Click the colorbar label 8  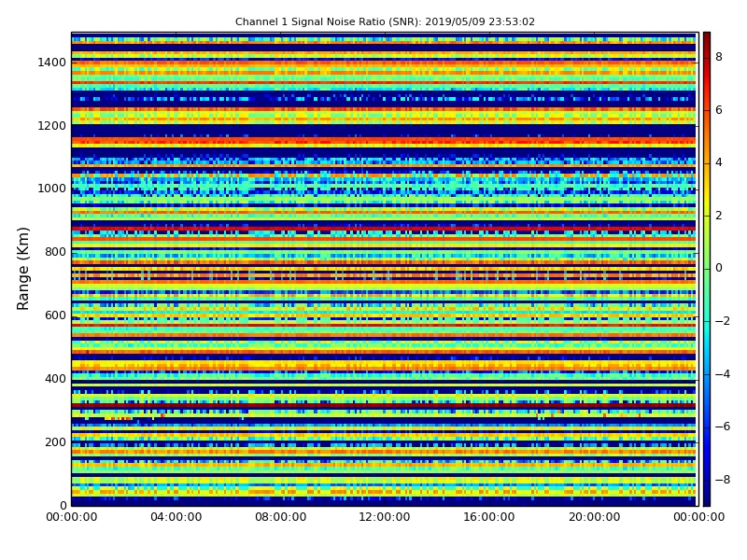[719, 57]
